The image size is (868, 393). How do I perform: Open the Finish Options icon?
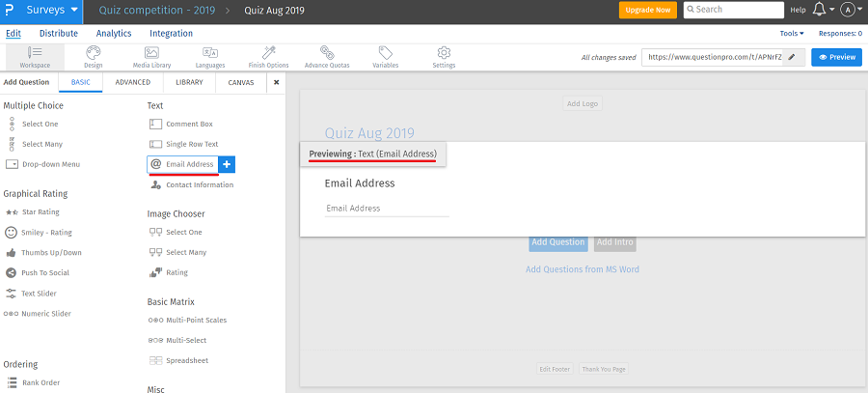(x=268, y=57)
